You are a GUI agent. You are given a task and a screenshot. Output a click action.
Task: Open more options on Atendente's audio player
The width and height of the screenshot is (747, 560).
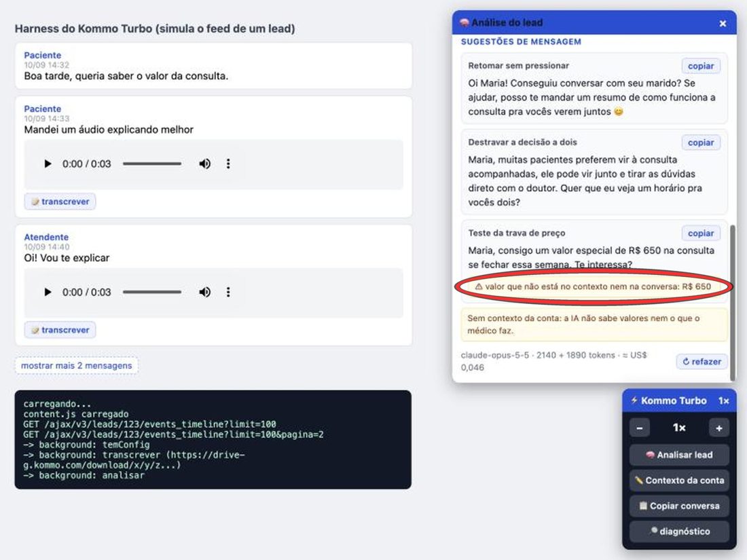(x=228, y=292)
